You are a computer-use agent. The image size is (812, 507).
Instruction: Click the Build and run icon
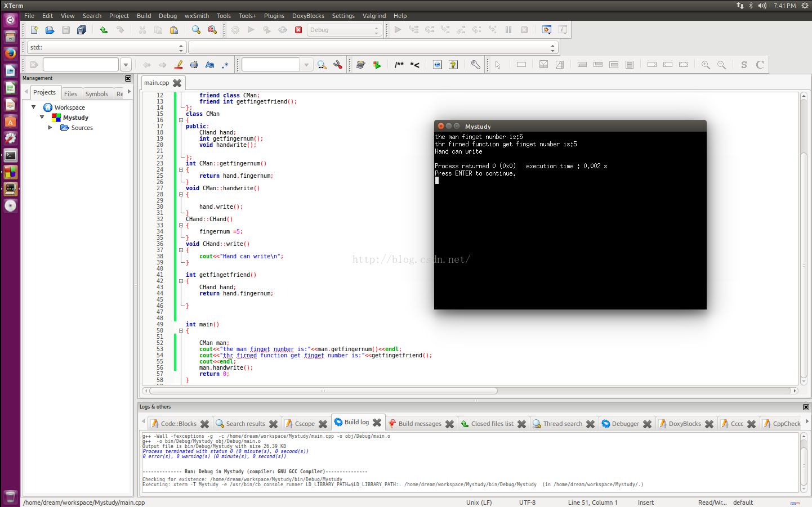pos(267,30)
